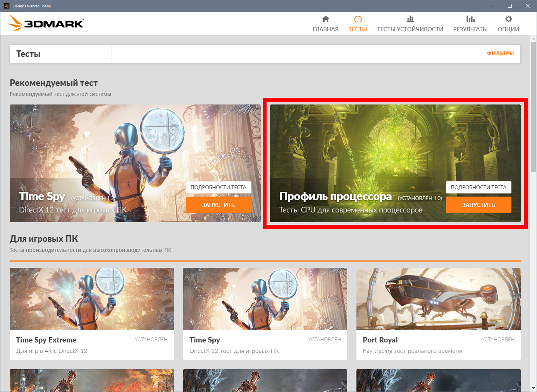
Task: Open the ФИЛЬТРЫ link
Action: tap(500, 53)
